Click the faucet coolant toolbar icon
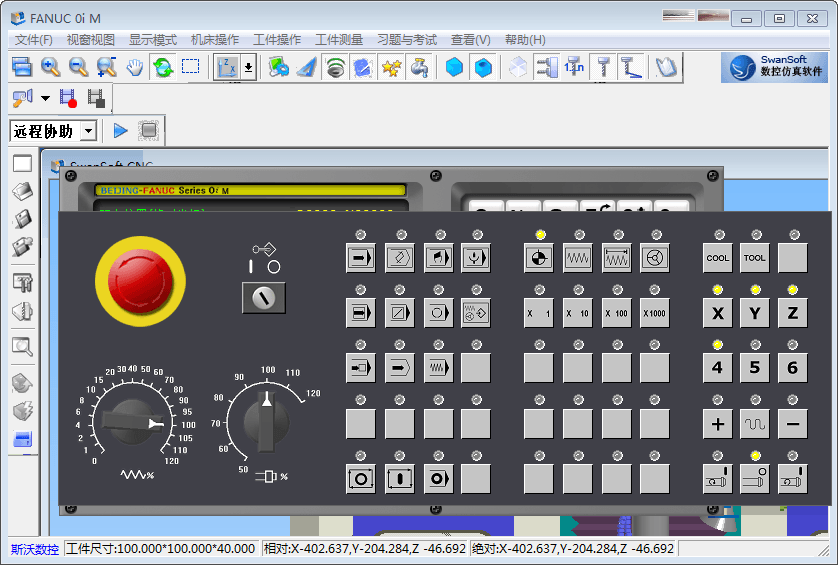The image size is (838, 565). (420, 67)
